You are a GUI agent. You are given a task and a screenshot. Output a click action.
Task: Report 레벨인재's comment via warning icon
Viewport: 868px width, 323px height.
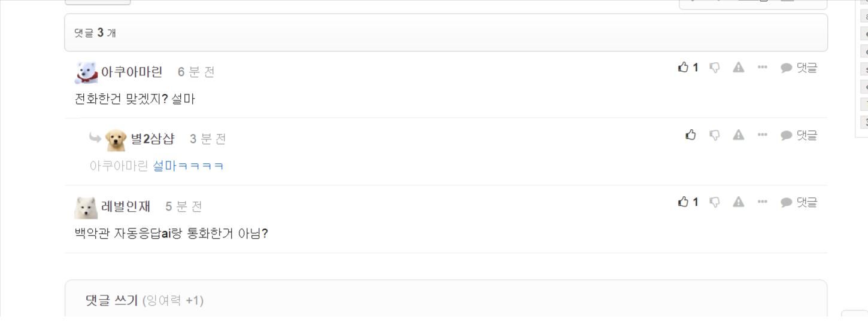739,202
